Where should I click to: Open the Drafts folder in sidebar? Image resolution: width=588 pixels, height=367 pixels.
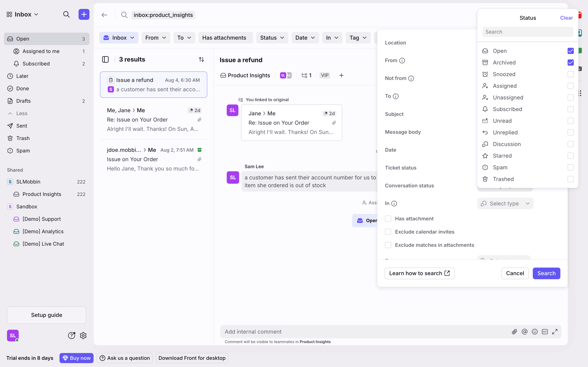point(23,101)
